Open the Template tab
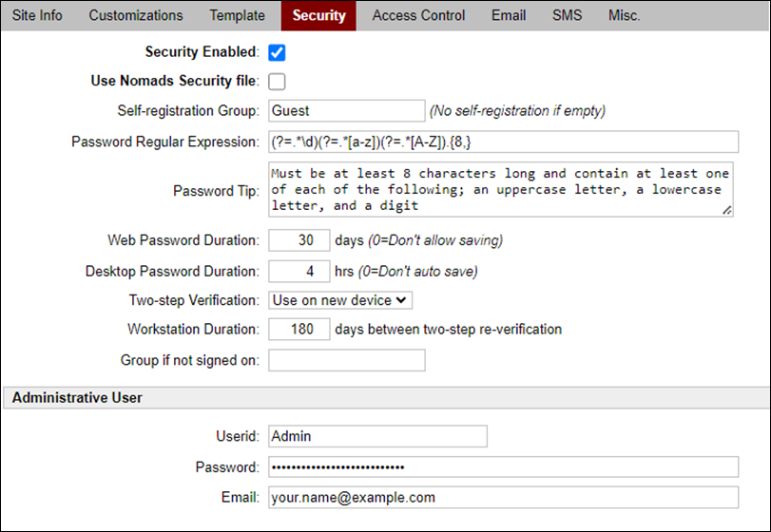 [x=237, y=15]
